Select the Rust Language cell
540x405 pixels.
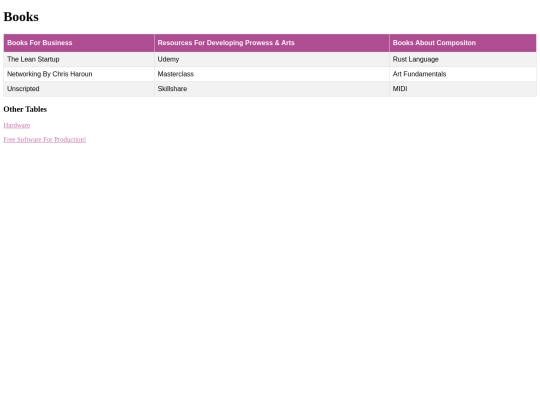tap(463, 59)
